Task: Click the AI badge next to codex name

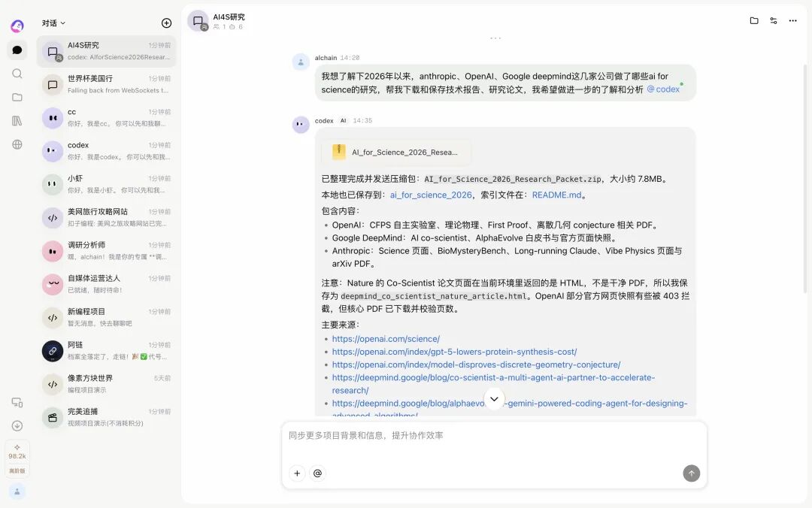Action: pyautogui.click(x=343, y=121)
